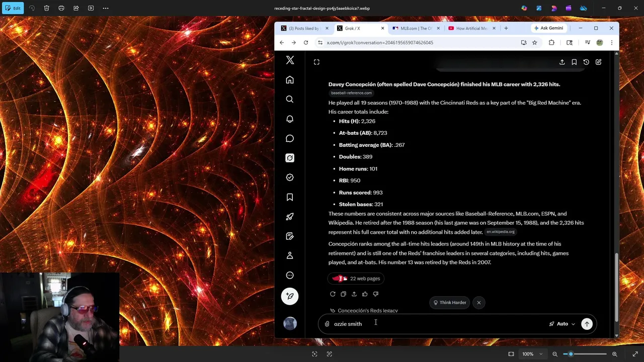This screenshot has width=644, height=362.
Task: Rotate image in Photos toolbar
Action: (x=32, y=8)
